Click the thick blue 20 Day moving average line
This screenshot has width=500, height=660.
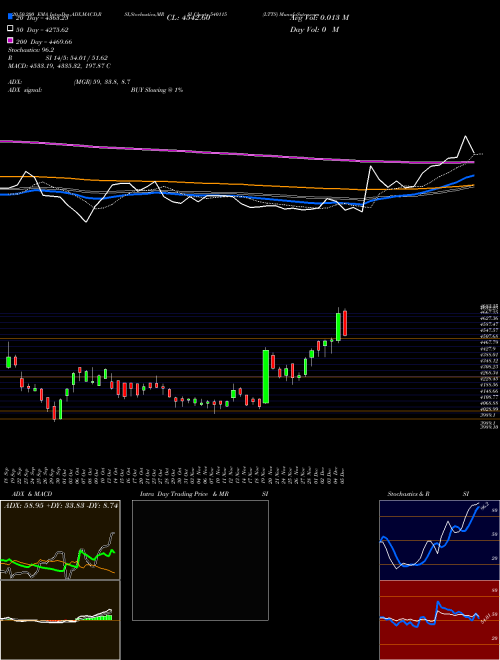coord(236,197)
